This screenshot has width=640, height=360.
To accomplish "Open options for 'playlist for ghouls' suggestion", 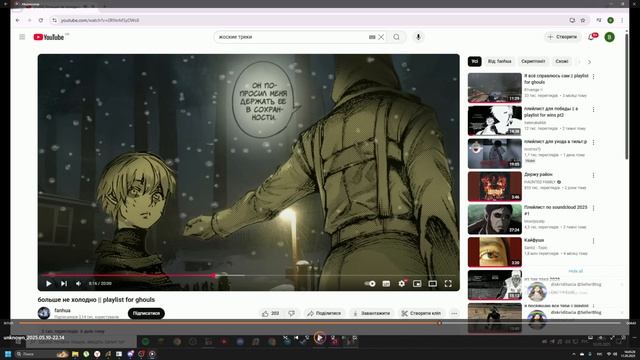I will click(593, 77).
